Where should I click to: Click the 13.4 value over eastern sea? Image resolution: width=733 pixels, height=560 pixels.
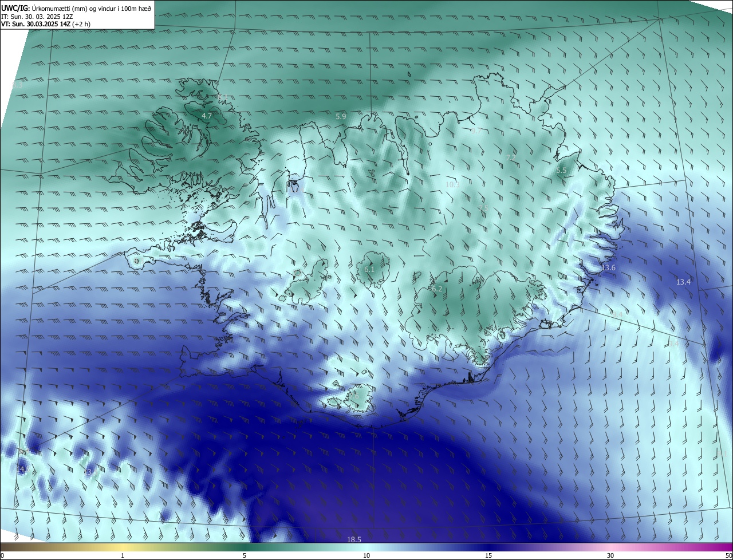point(683,282)
